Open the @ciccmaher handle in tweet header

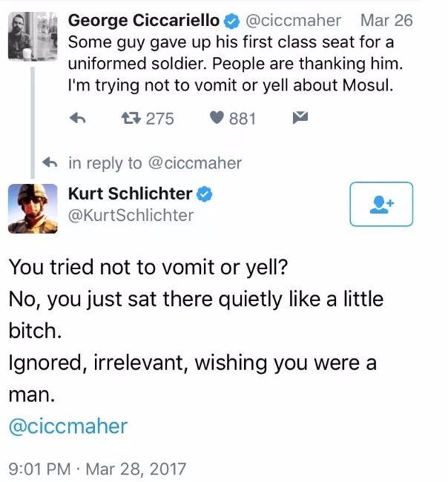coord(294,20)
